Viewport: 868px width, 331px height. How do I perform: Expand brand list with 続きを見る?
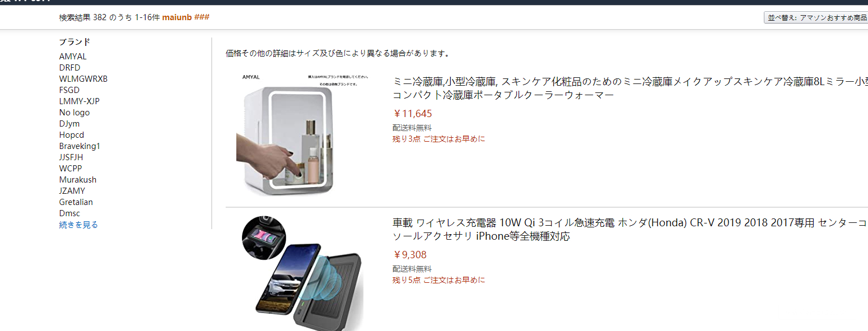click(x=78, y=225)
